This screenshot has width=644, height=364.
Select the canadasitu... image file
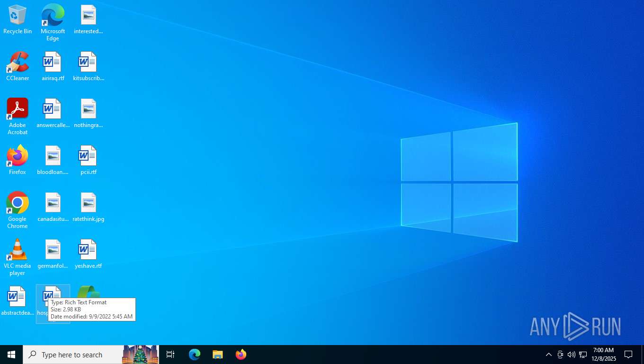pyautogui.click(x=53, y=207)
